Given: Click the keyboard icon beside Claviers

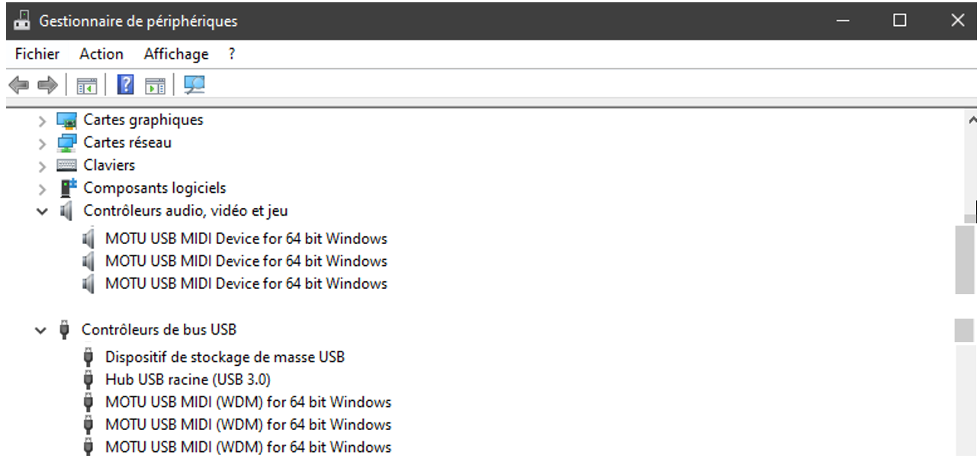Looking at the screenshot, I should point(67,165).
